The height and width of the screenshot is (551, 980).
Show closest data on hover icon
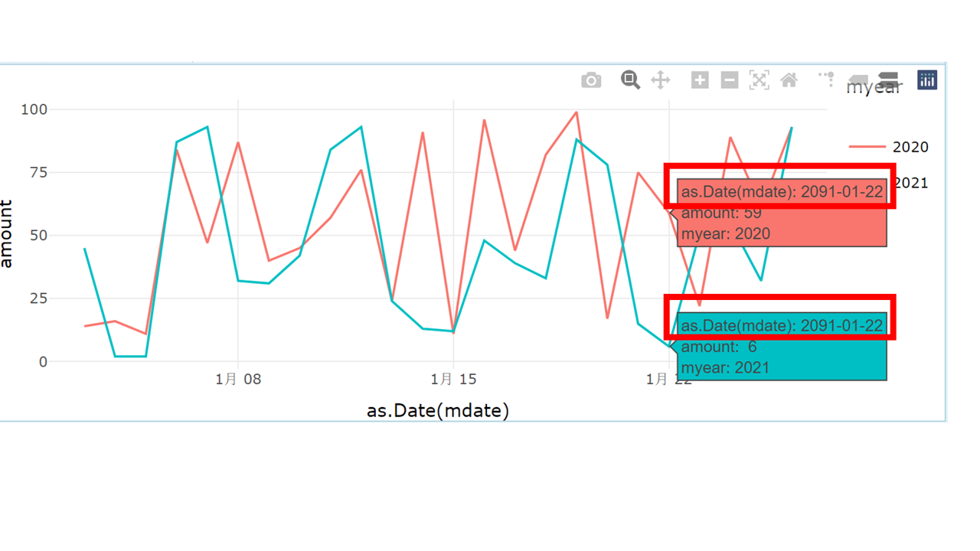click(x=858, y=80)
